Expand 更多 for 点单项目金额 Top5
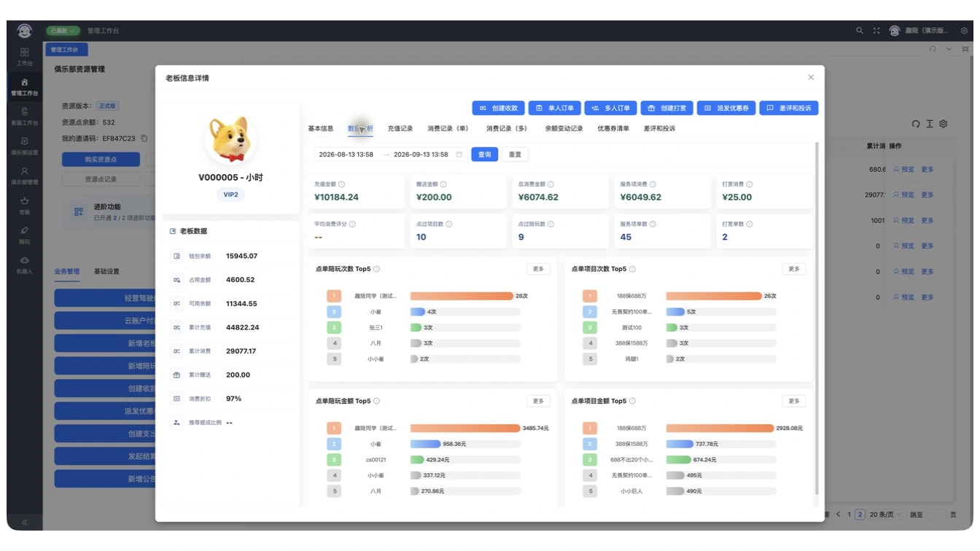The height and width of the screenshot is (551, 980). coord(793,401)
